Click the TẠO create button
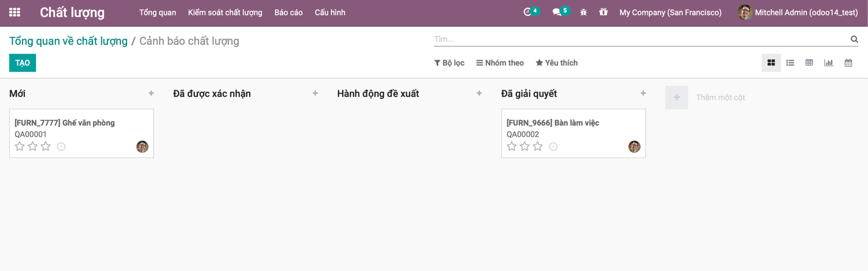This screenshot has height=271, width=868. point(22,63)
